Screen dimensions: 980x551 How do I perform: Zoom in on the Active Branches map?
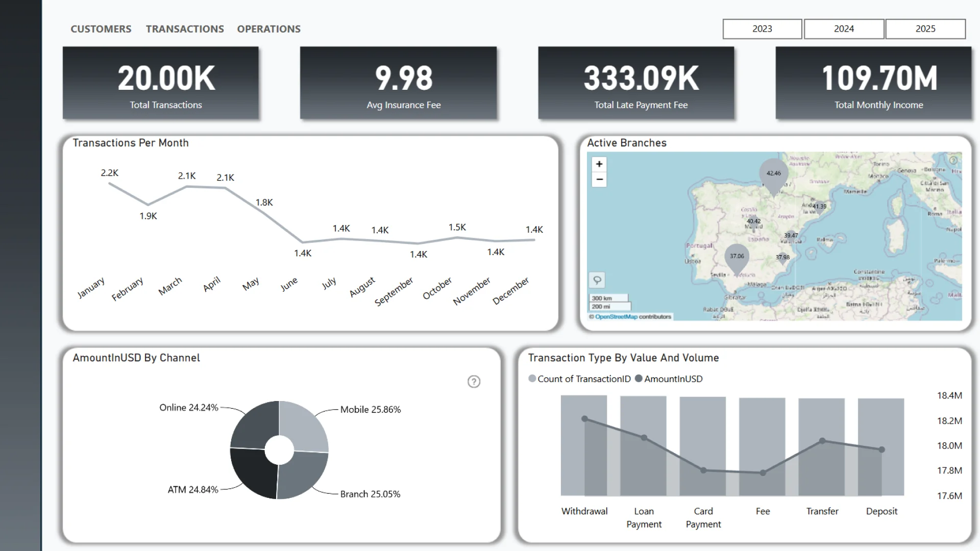pyautogui.click(x=599, y=164)
